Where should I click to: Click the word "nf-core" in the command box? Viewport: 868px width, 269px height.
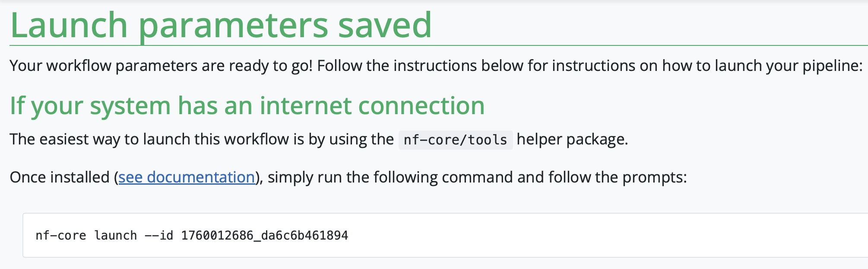click(60, 236)
